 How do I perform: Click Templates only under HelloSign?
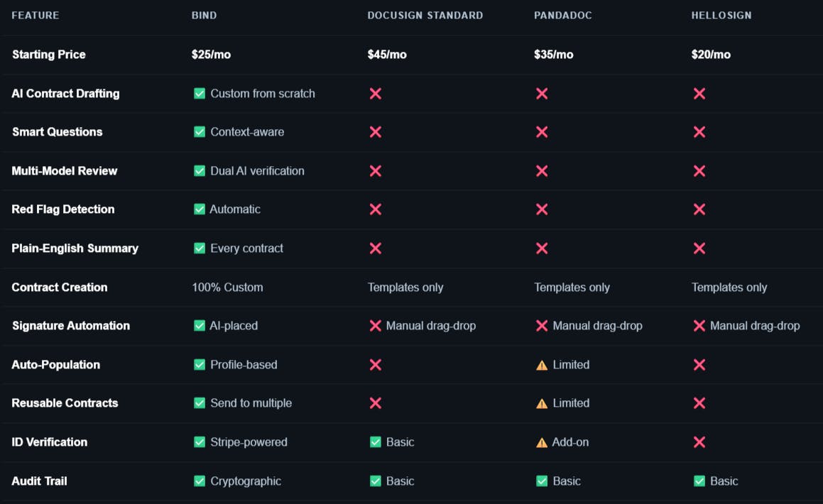pos(729,287)
